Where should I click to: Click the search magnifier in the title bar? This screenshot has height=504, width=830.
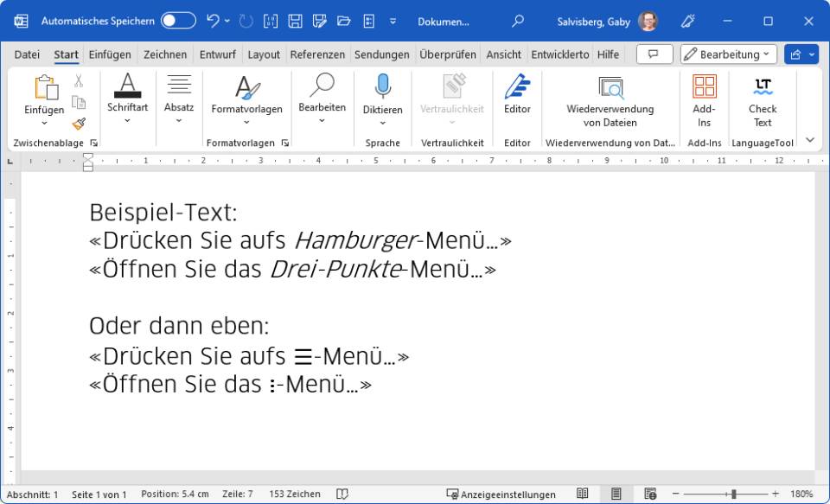coord(517,21)
